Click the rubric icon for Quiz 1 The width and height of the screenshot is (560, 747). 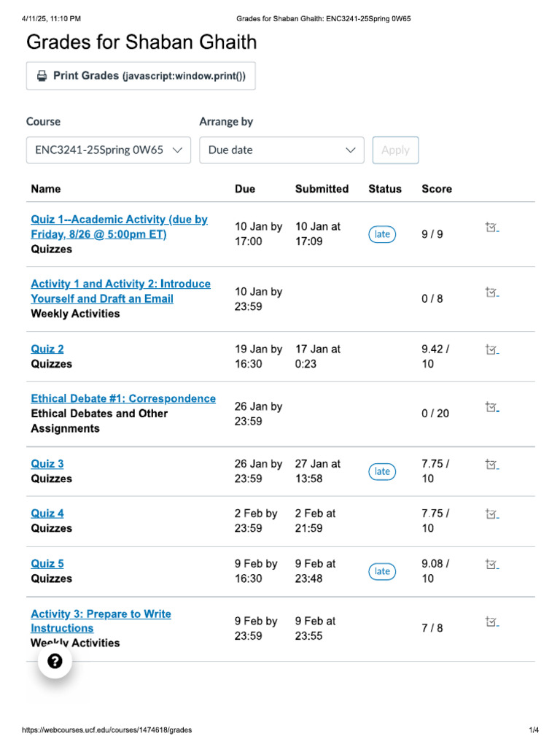pos(492,228)
